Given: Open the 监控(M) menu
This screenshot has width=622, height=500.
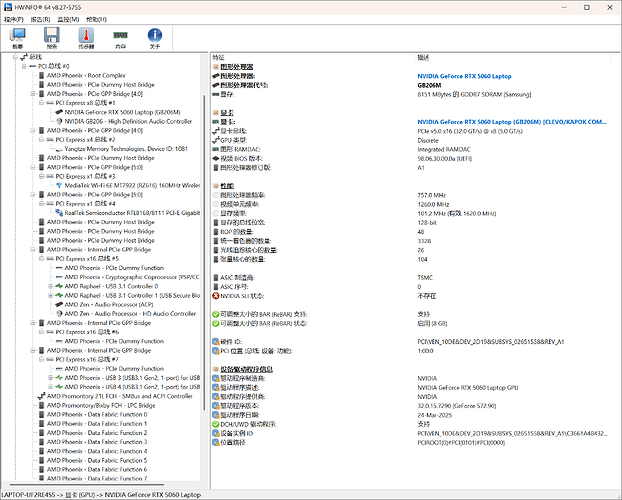Looking at the screenshot, I should pyautogui.click(x=68, y=19).
